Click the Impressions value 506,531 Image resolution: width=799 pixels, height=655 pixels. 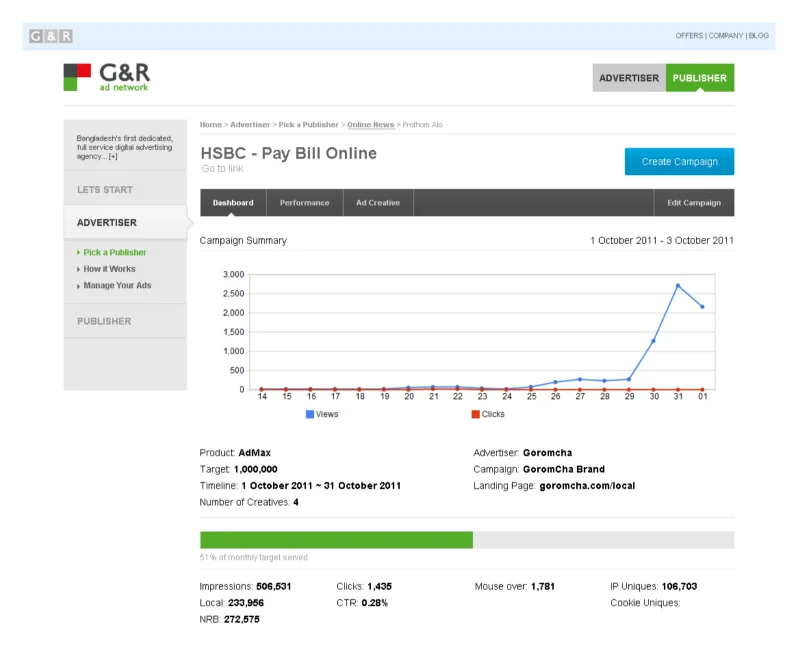[x=274, y=587]
